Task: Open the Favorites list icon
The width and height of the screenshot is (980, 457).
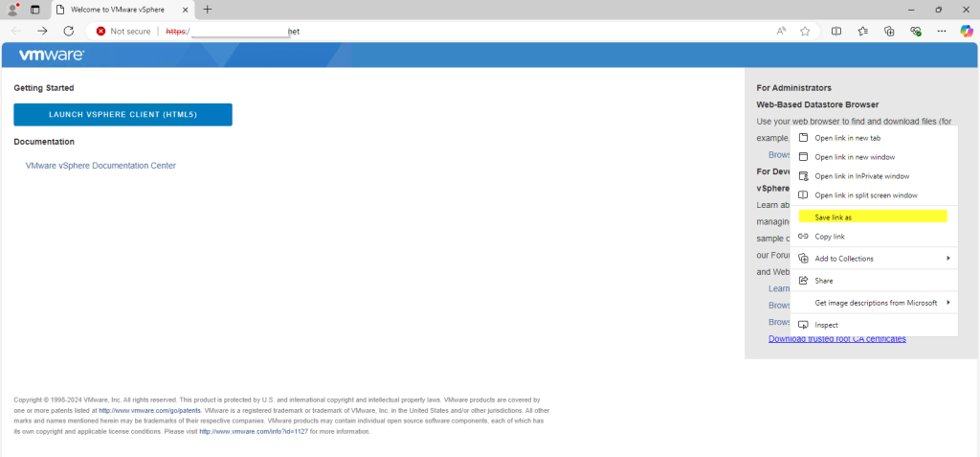Action: (863, 31)
